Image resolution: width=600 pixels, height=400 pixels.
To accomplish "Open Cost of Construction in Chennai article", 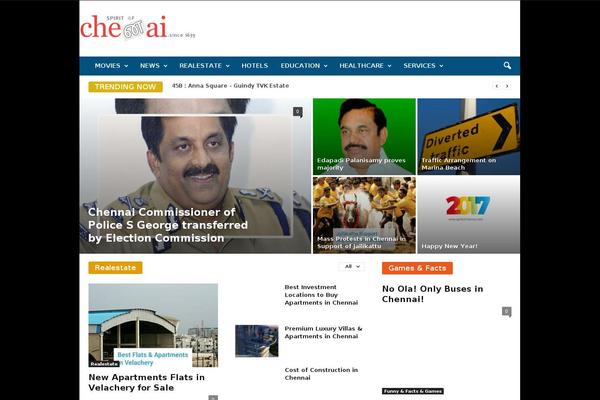I will (321, 374).
